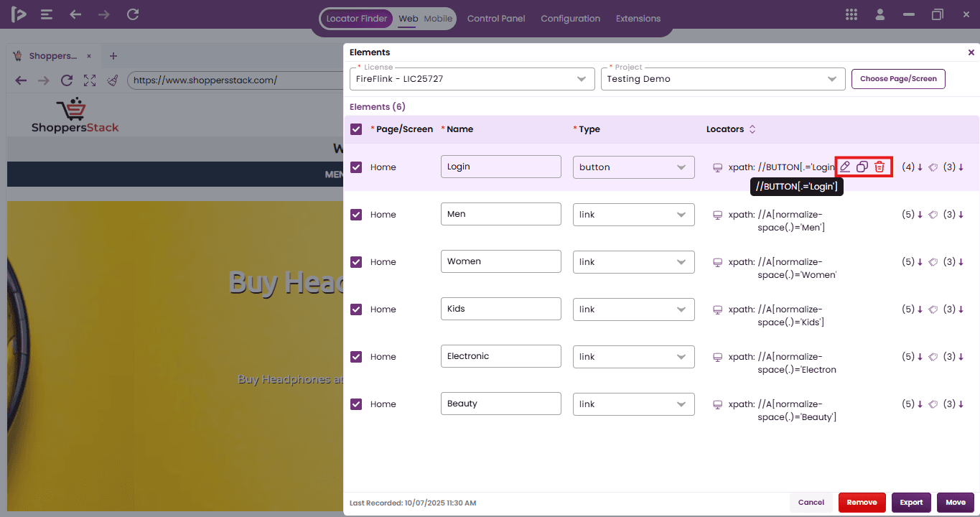Click the Choose Page/Screen button
The image size is (980, 517).
pos(898,79)
